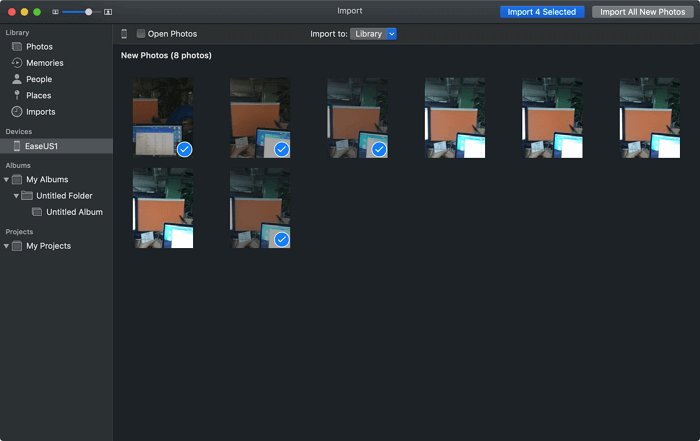Select the People icon in sidebar

click(x=17, y=79)
